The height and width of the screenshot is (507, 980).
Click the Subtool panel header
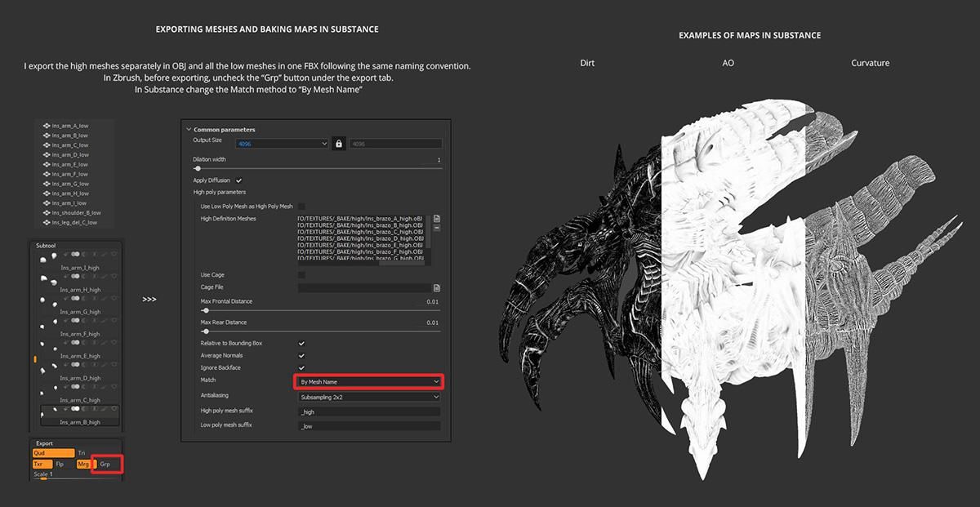pos(46,245)
